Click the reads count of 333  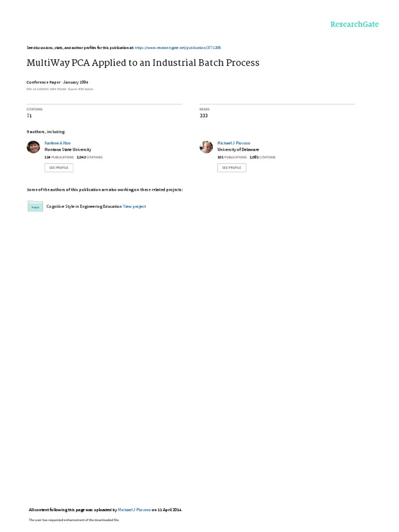coord(204,116)
